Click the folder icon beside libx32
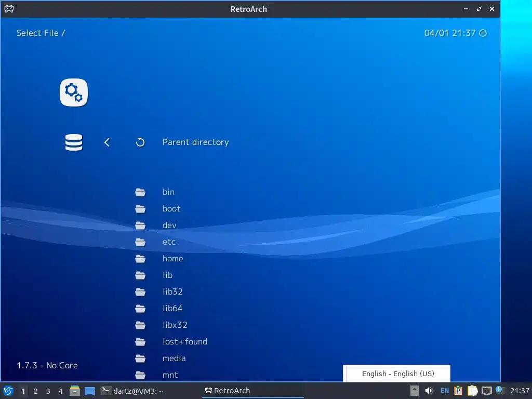This screenshot has width=532, height=399. click(x=140, y=325)
